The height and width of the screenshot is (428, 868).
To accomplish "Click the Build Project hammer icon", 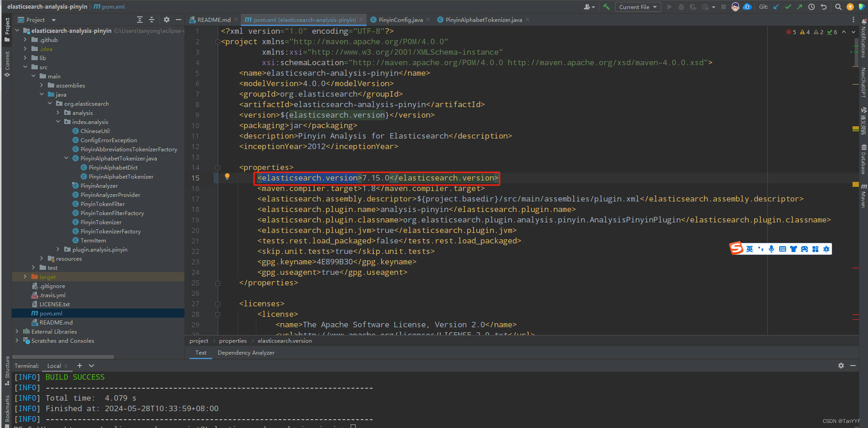I will pyautogui.click(x=606, y=7).
